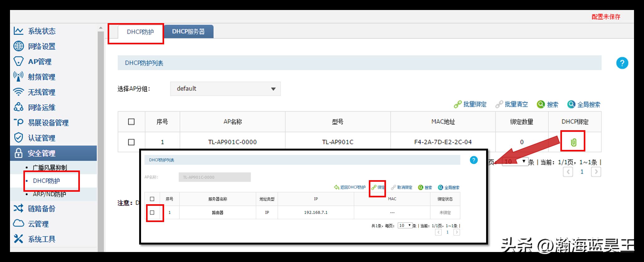Click the 搜索 icon in inset panel
The height and width of the screenshot is (262, 644).
point(421,187)
